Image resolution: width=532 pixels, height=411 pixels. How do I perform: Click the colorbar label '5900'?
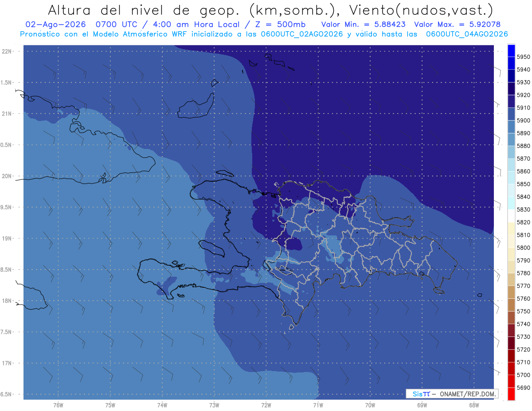[523, 121]
